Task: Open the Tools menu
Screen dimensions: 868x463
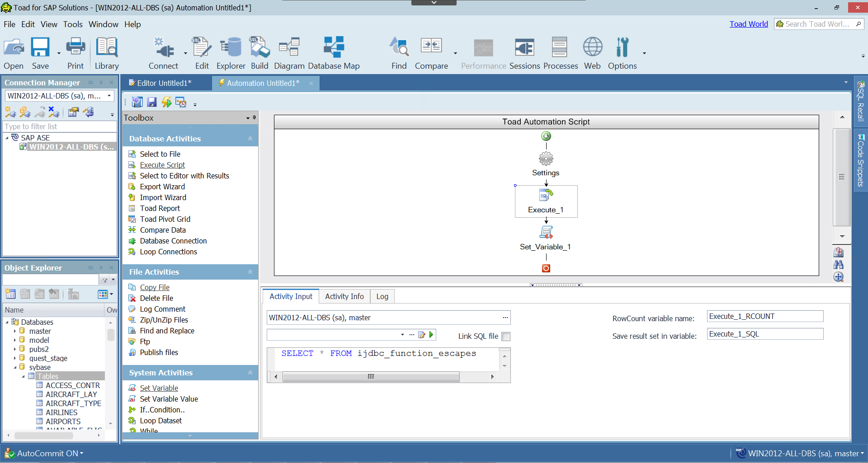Action: 72,24
